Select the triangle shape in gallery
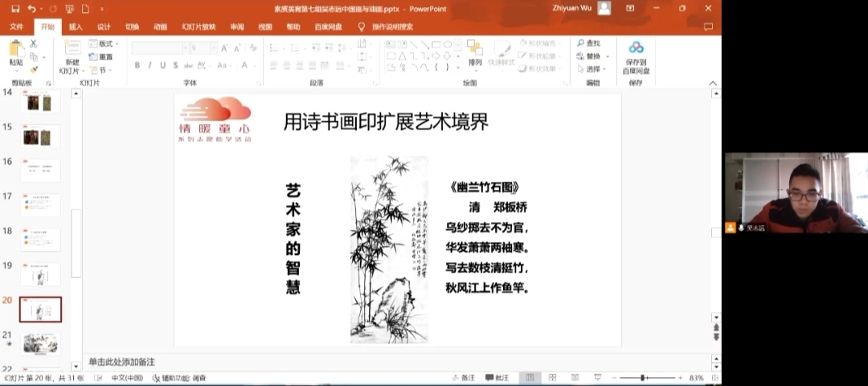 pos(403,56)
